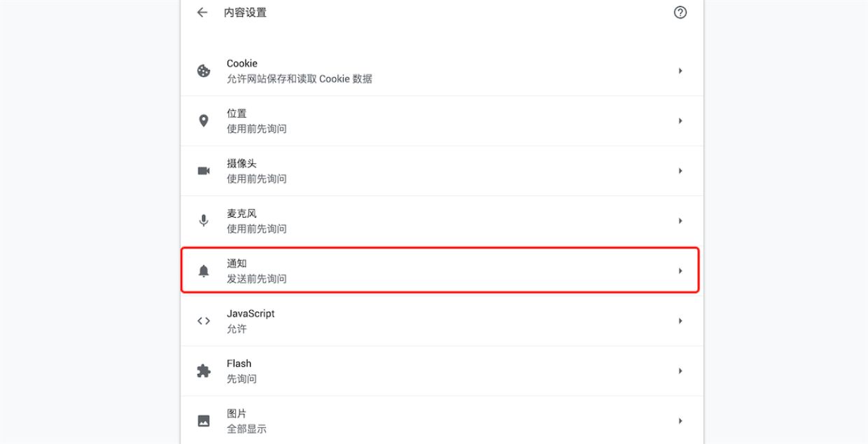
Task: Expand the 位置 settings arrow
Action: (x=680, y=120)
